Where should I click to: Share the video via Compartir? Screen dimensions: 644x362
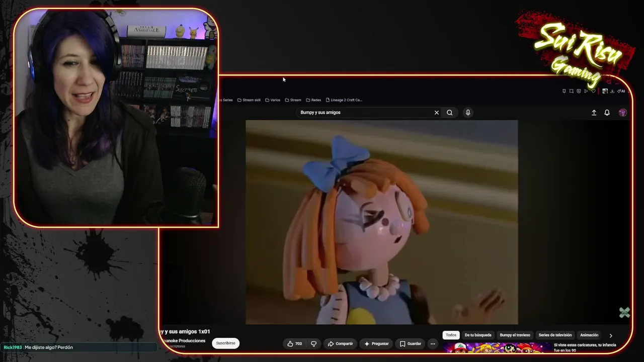[x=340, y=344]
